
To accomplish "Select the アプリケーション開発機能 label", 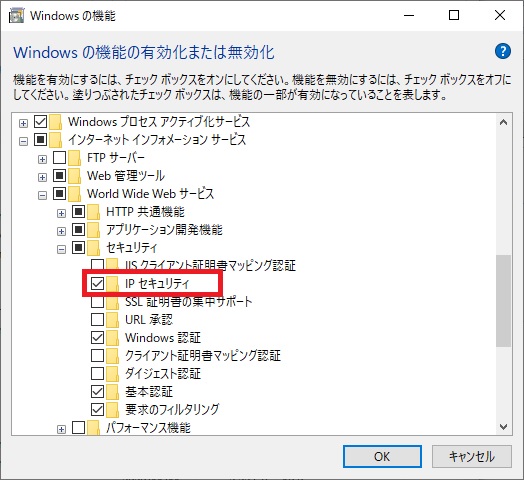I will 164,230.
